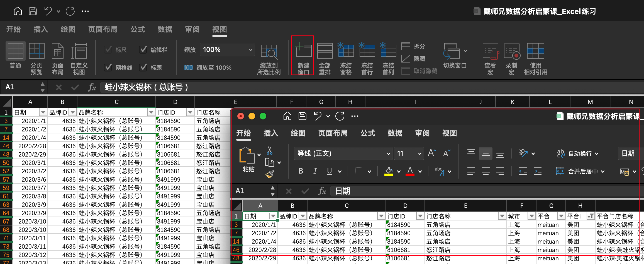Open font name 等线 (正文) dropdown
Screen dimensions: 644x264
coord(388,153)
